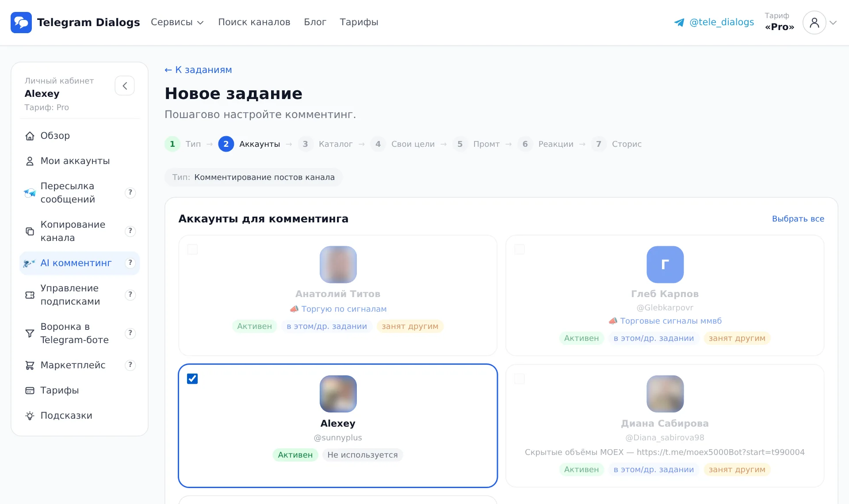Click the Не используется badge on Alexey
The image size is (849, 504).
tap(362, 455)
